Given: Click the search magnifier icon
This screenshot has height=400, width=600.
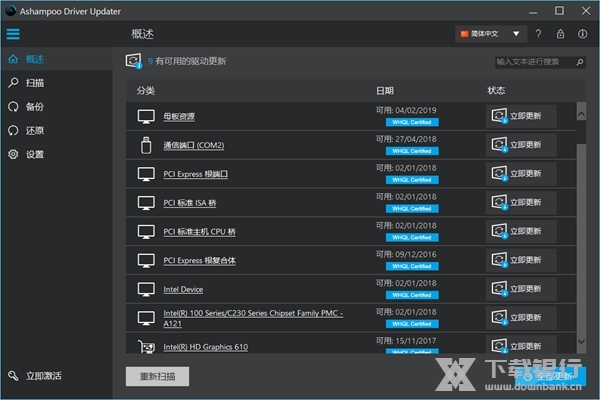Looking at the screenshot, I should click(580, 62).
